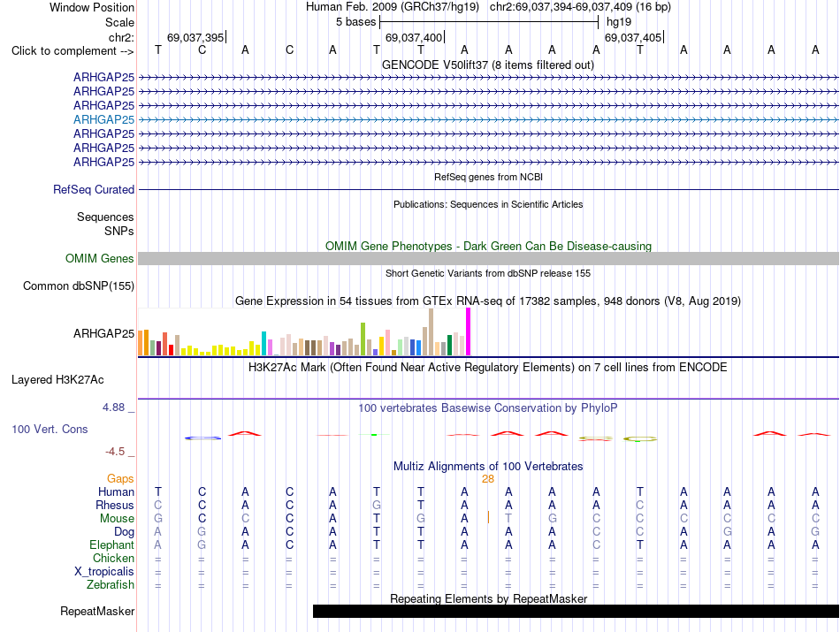Click the Layered H3K27Ac track label

(57, 380)
